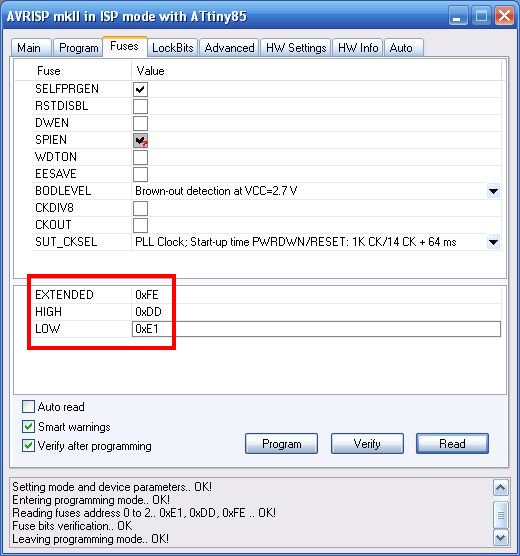Screen dimensions: 520x556
Task: Go to the LockBits tab
Action: 173,48
